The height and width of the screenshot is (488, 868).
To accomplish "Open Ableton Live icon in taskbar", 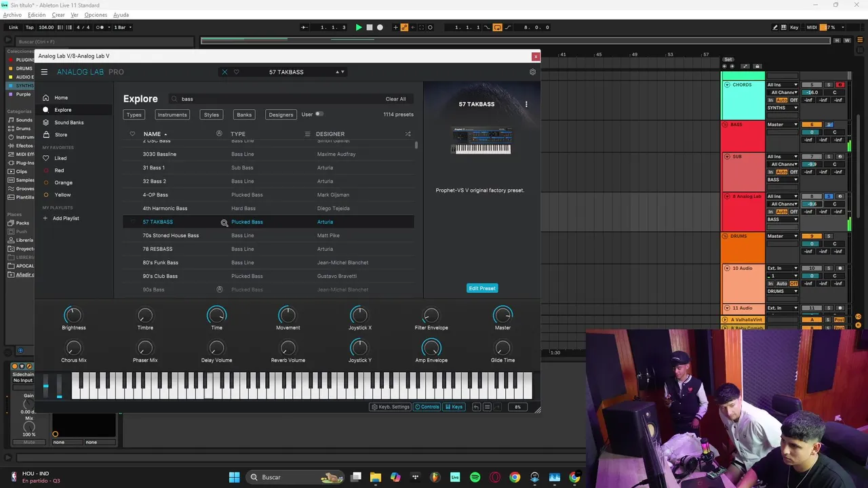I will [x=455, y=477].
